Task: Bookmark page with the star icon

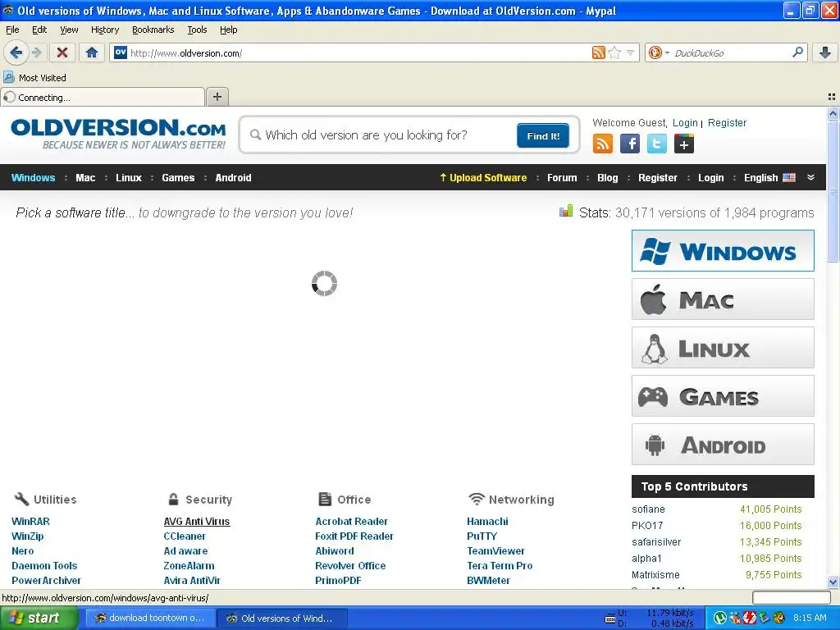Action: point(614,52)
